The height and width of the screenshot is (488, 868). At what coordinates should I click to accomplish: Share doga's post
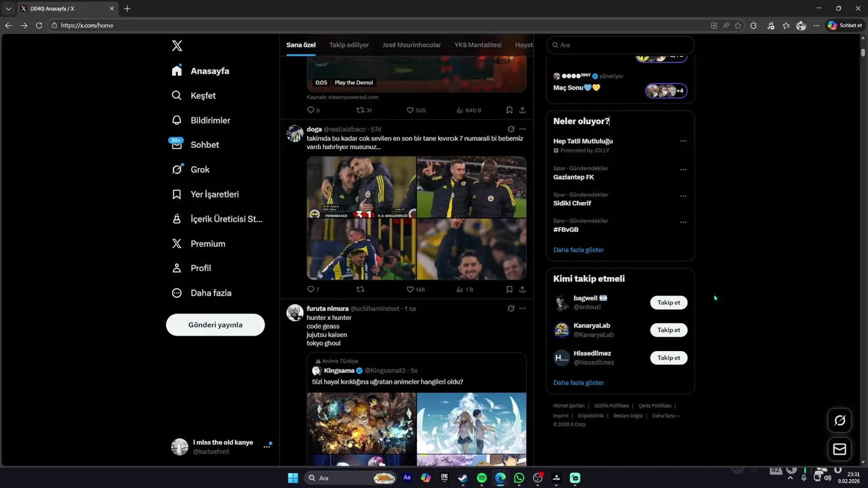pos(522,289)
